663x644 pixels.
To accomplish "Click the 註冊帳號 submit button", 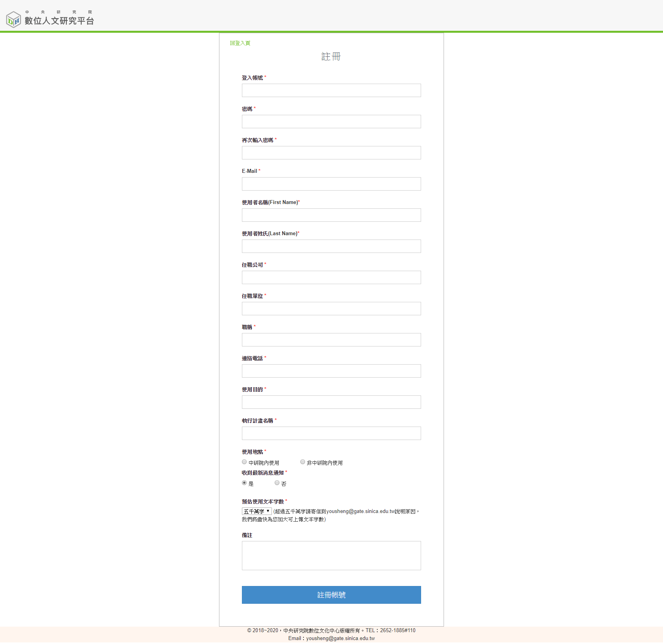I will coord(331,595).
